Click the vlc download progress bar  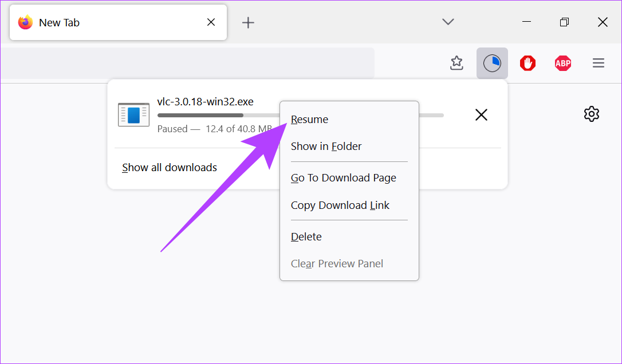click(x=218, y=115)
